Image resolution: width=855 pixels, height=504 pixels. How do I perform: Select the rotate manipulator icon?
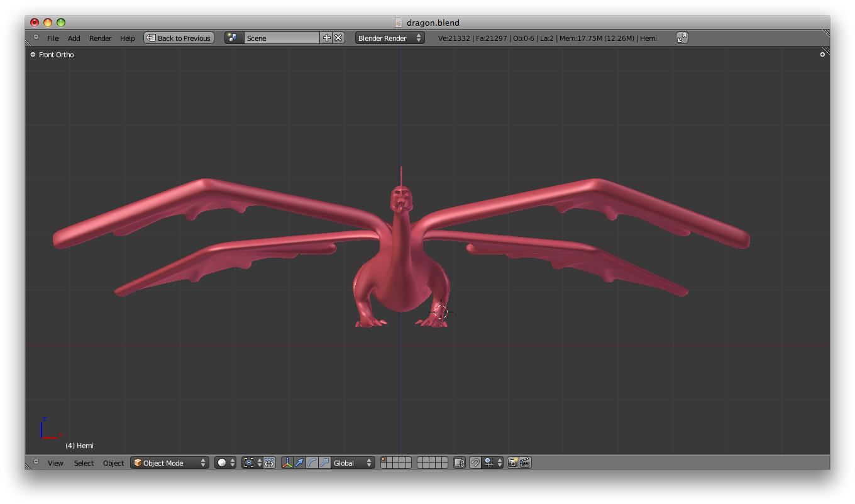click(x=311, y=463)
